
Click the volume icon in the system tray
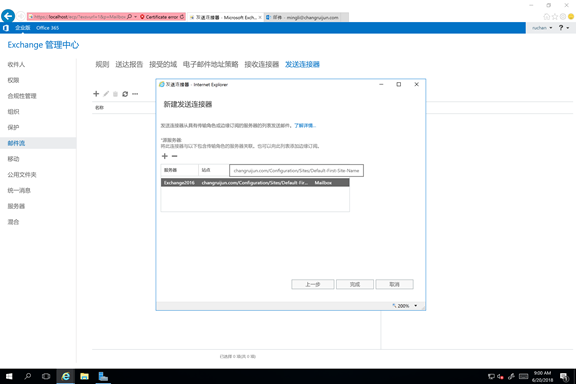click(x=500, y=376)
